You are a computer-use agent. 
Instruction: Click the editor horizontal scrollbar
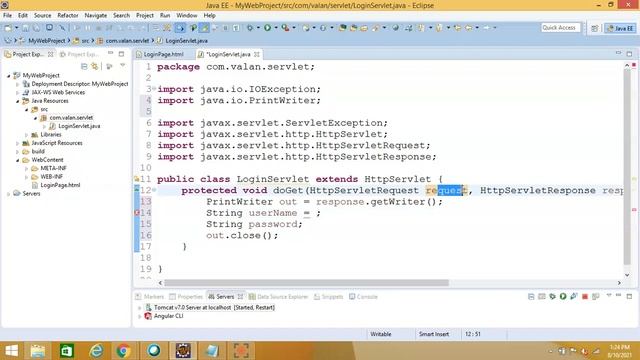(306, 282)
